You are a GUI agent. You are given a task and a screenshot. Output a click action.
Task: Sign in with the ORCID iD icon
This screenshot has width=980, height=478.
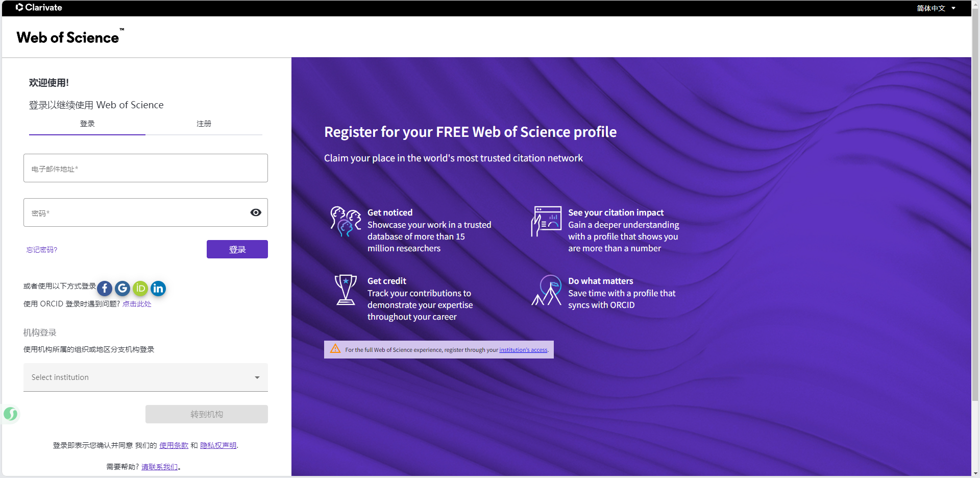(140, 289)
